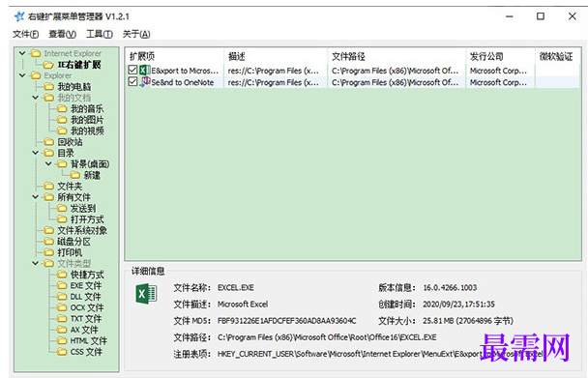Click the 打开方式 folder icon
588x378 pixels.
pyautogui.click(x=62, y=219)
